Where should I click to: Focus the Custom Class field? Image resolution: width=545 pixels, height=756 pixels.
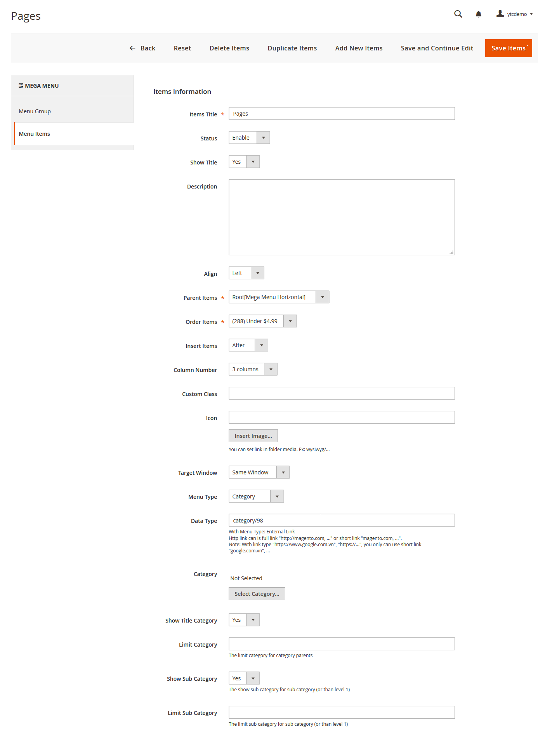click(x=342, y=393)
